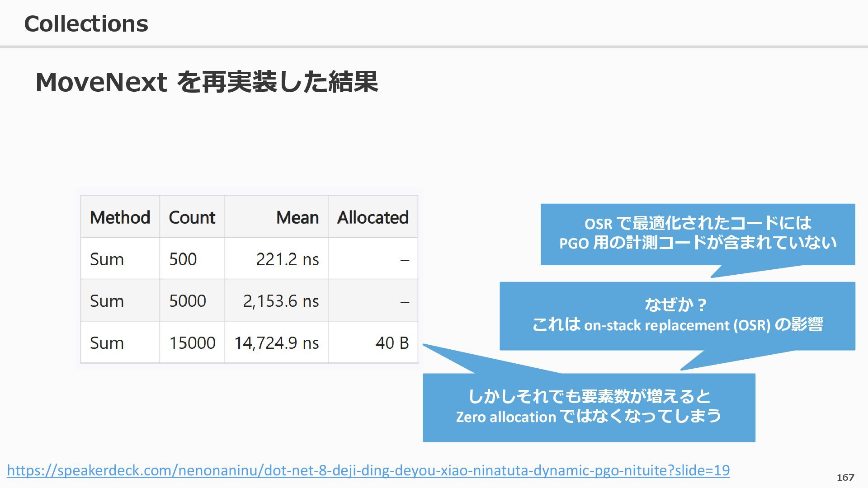Click the OSR optimized code callout box
Viewport: 868px width, 488px height.
point(698,234)
